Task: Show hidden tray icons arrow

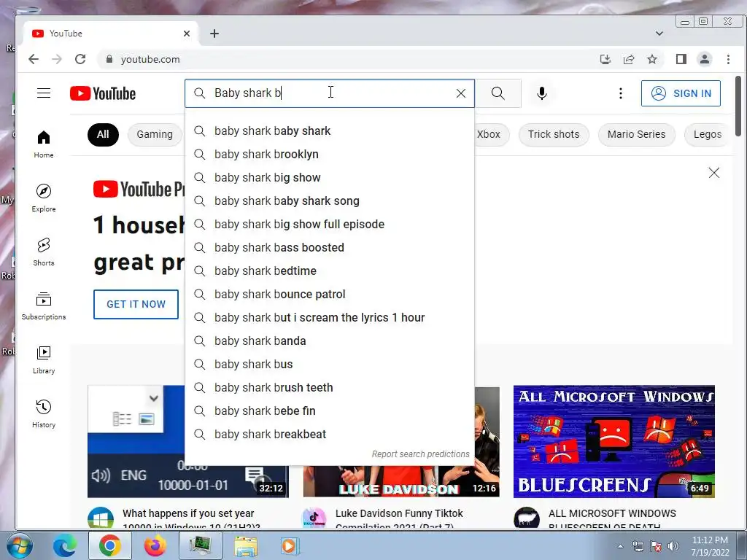Action: 620,547
